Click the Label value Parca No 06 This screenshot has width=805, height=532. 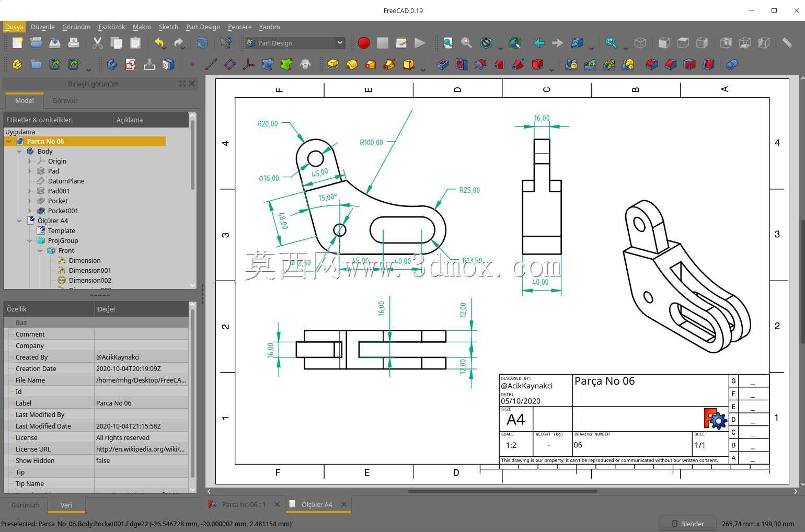point(141,403)
